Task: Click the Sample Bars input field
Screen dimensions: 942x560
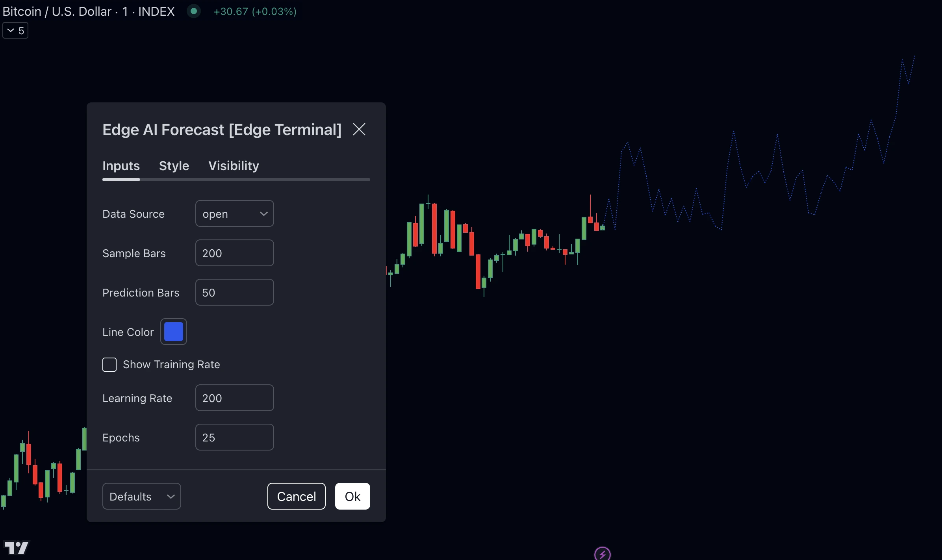Action: pos(234,253)
